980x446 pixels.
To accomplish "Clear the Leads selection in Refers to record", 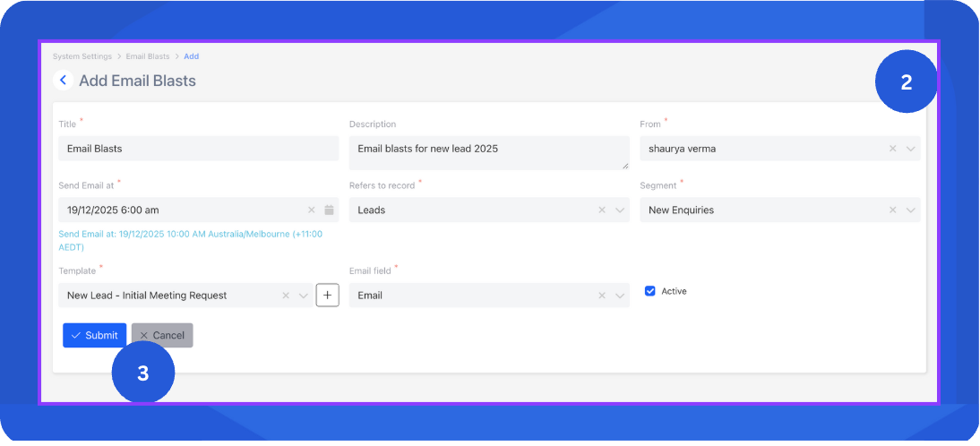I will tap(602, 210).
